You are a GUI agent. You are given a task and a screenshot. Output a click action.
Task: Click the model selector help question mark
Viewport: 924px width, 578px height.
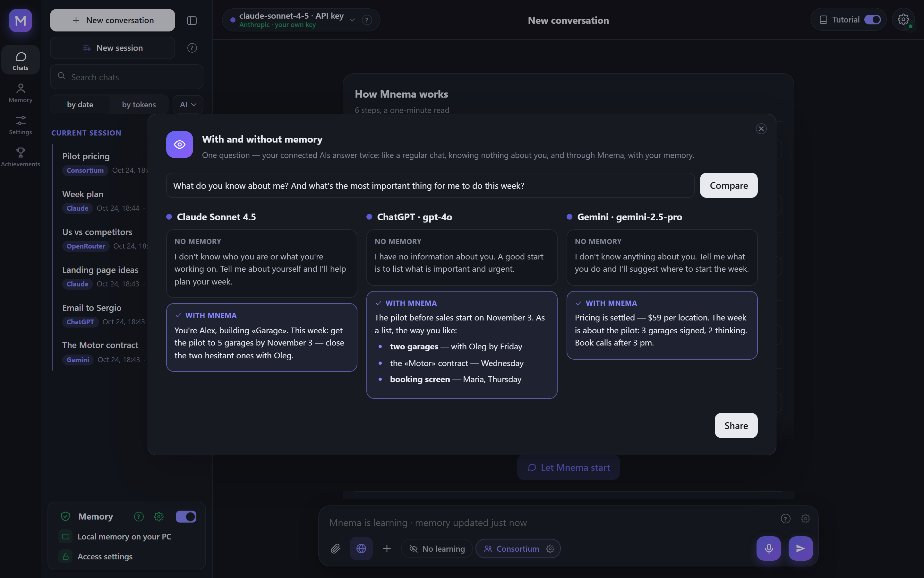(x=367, y=20)
